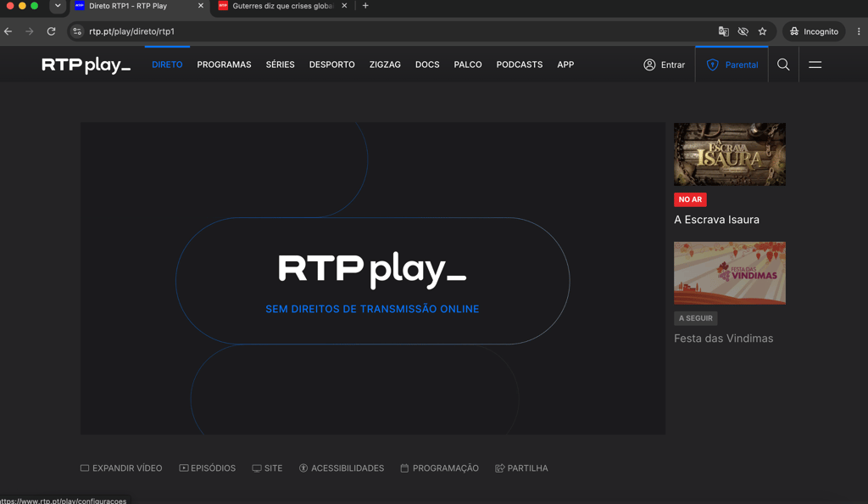Screen dimensions: 868x504
Task: Open the search magnifier icon
Action: (x=783, y=64)
